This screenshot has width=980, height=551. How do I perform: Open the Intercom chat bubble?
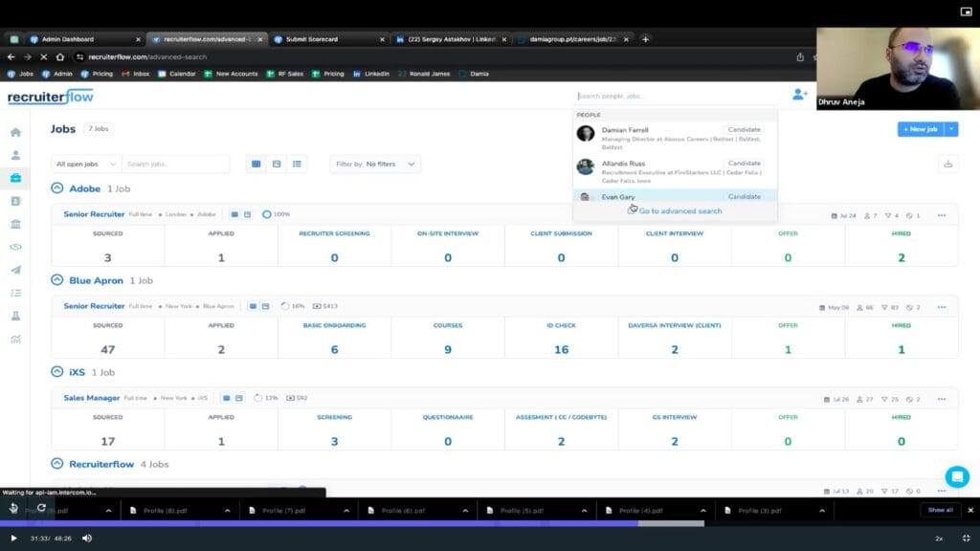957,476
